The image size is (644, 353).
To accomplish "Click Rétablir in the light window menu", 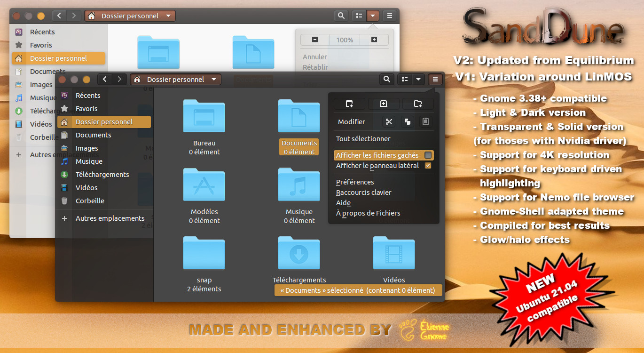I will 315,67.
